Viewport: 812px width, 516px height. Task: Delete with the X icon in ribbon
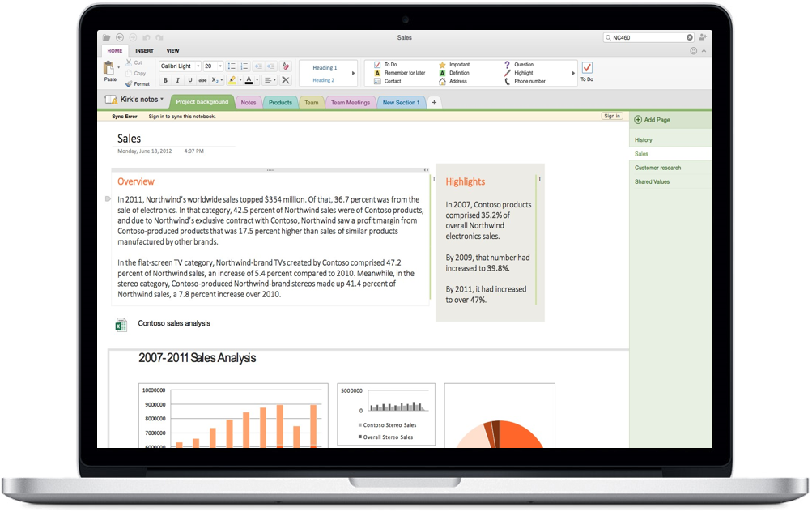(285, 80)
